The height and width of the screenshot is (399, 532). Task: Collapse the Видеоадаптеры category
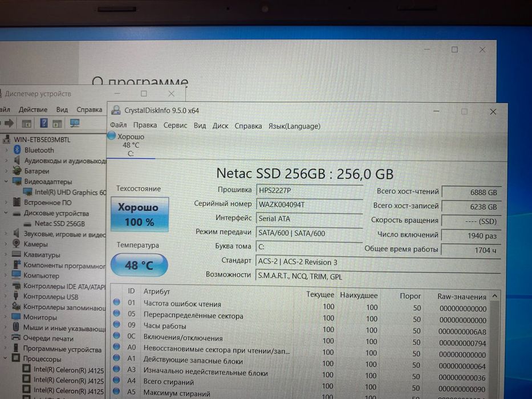tap(6, 181)
